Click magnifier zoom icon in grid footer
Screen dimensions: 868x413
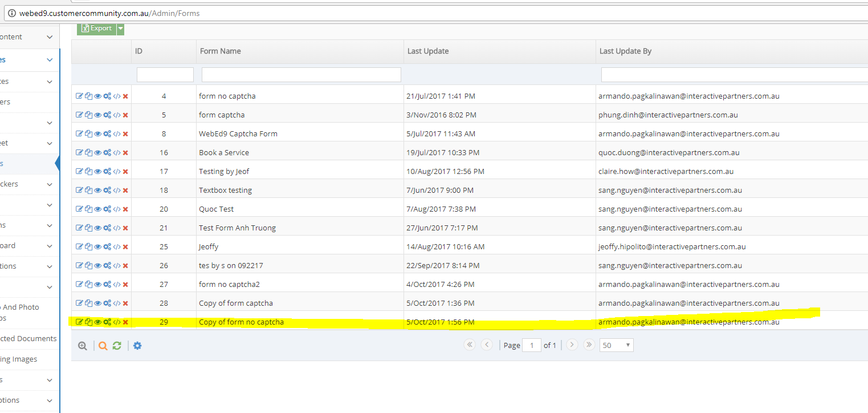pyautogui.click(x=83, y=346)
